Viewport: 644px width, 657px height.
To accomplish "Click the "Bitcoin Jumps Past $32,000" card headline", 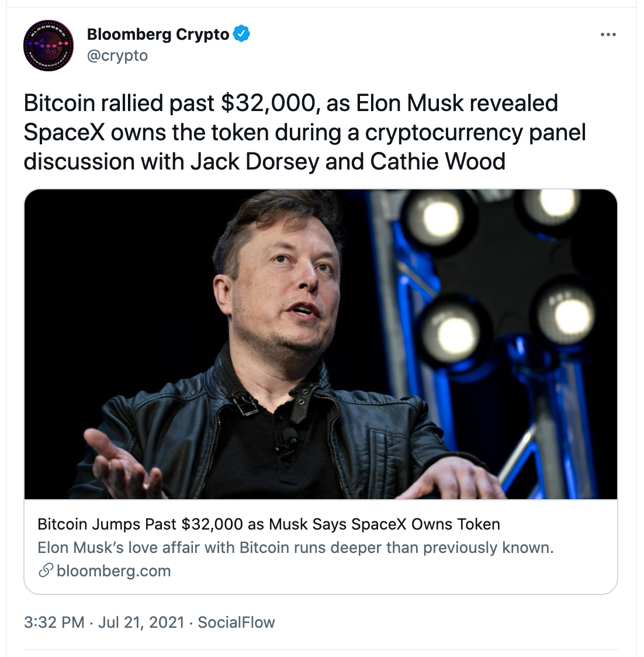I will click(268, 524).
